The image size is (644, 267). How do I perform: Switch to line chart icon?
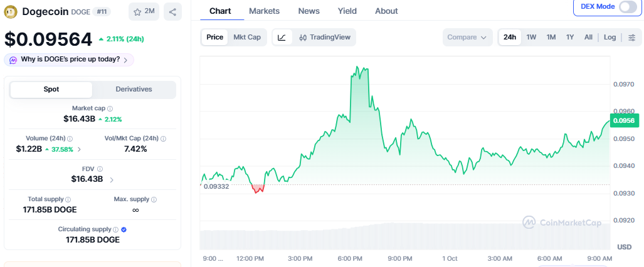[x=282, y=38]
